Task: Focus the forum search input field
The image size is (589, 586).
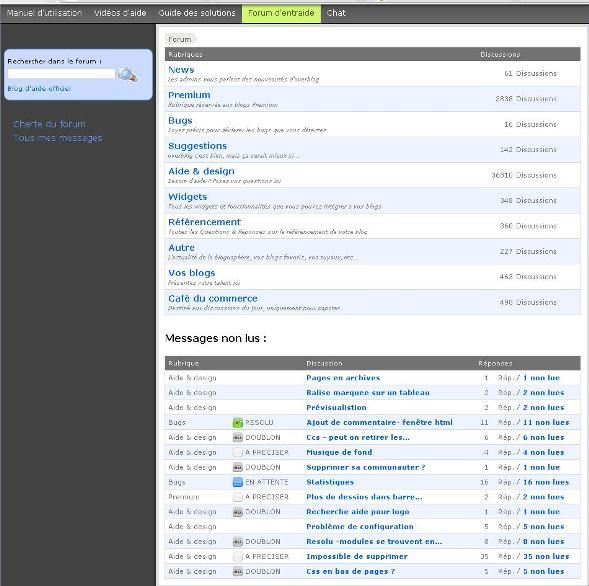Action: click(61, 74)
